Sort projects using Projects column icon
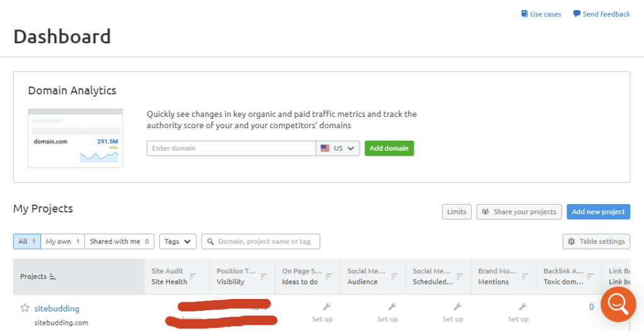 [x=52, y=276]
